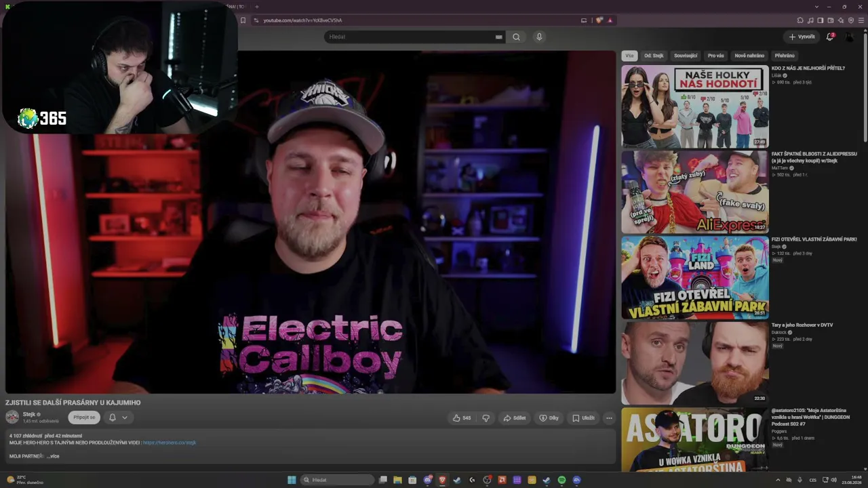Open Spotify from the taskbar
The height and width of the screenshot is (488, 868).
(561, 480)
